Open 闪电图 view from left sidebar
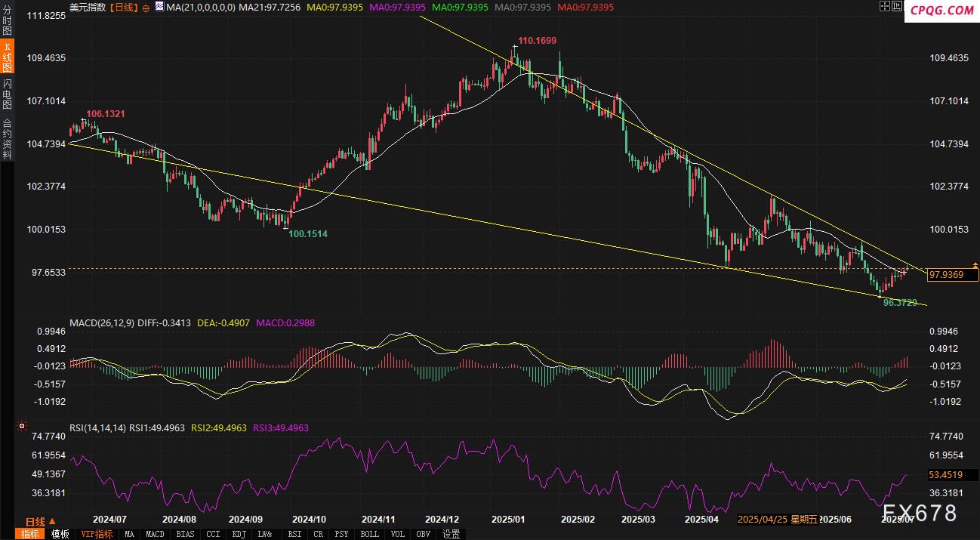 coord(8,94)
